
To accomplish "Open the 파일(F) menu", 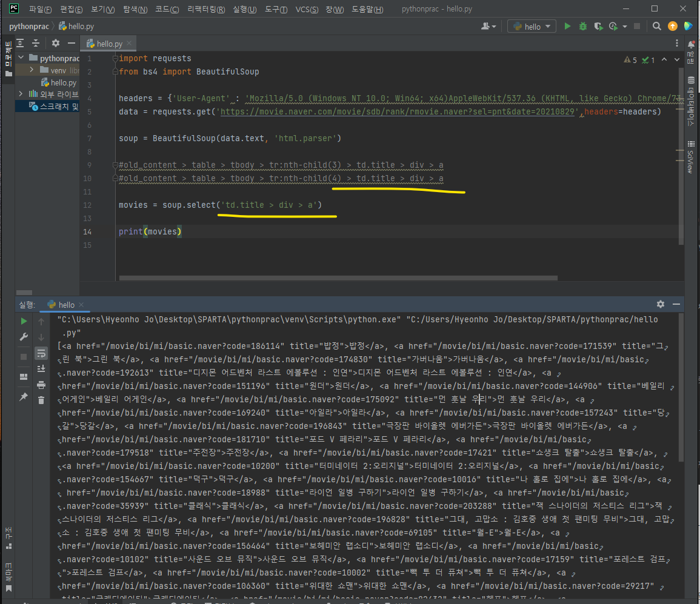I will pyautogui.click(x=40, y=9).
